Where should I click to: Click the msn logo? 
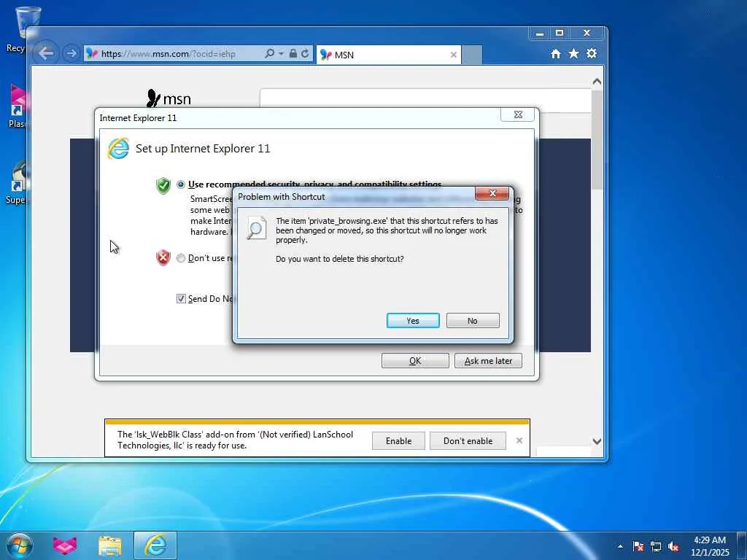[169, 98]
